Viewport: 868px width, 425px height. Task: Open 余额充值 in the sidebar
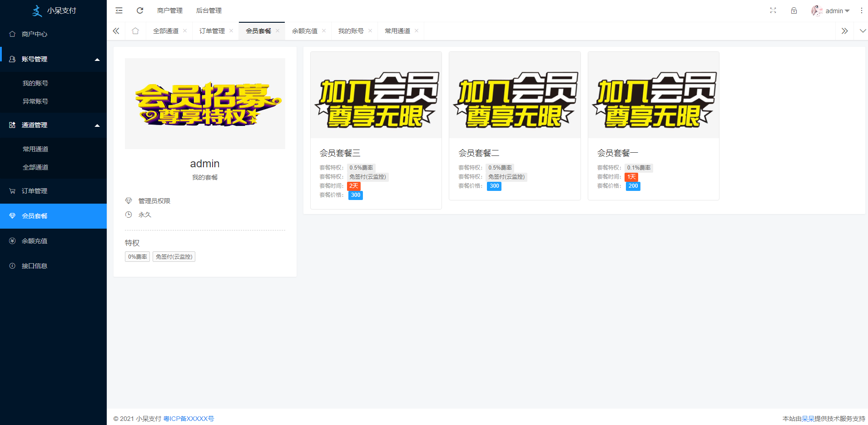35,241
